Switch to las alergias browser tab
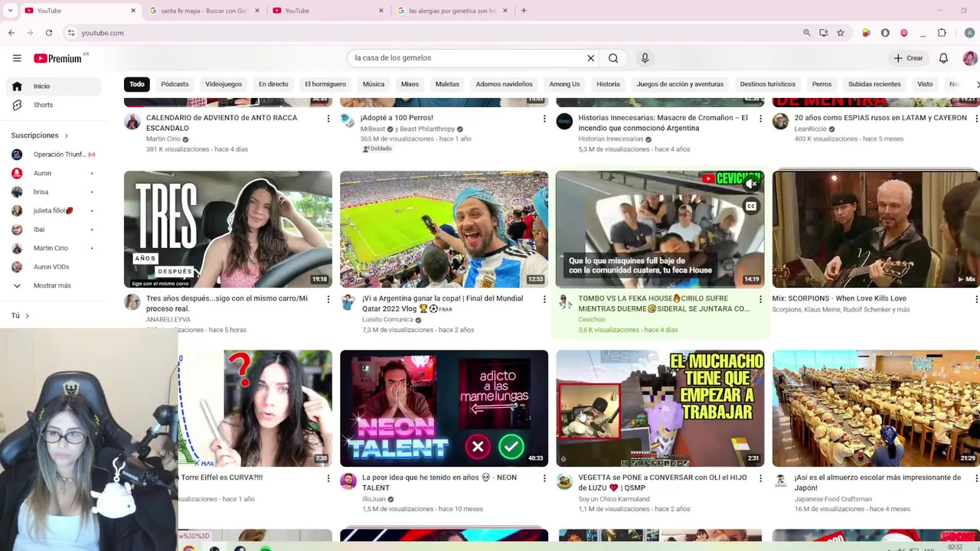This screenshot has width=980, height=551. pos(452,11)
